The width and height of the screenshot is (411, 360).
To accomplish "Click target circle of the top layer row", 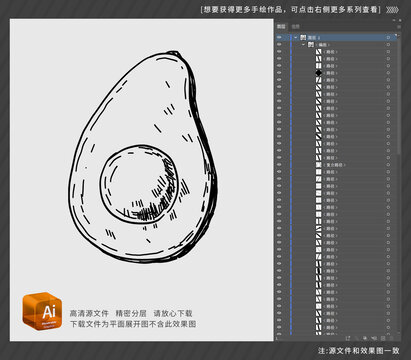I will pyautogui.click(x=388, y=37).
